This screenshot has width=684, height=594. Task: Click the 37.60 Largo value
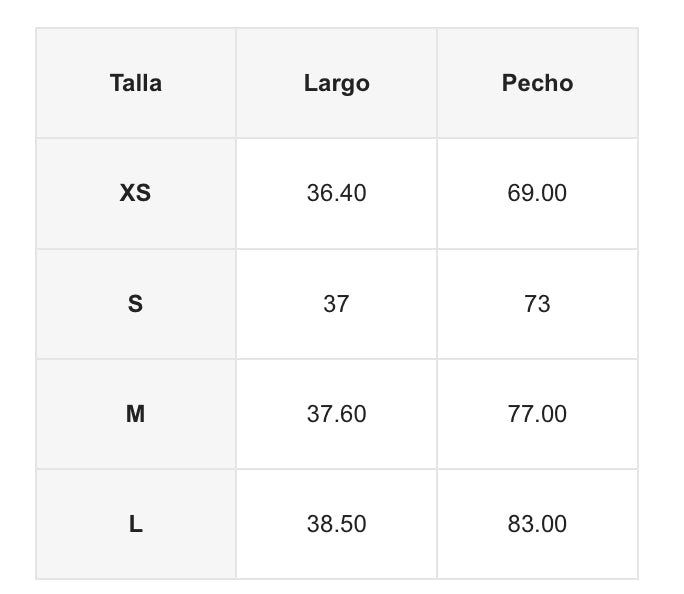(x=336, y=413)
